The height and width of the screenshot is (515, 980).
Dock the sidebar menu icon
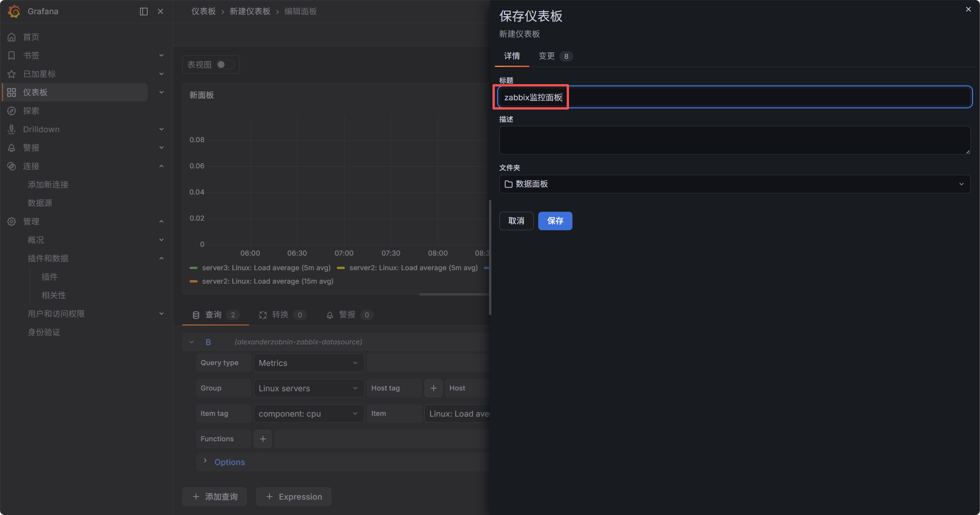pyautogui.click(x=144, y=12)
